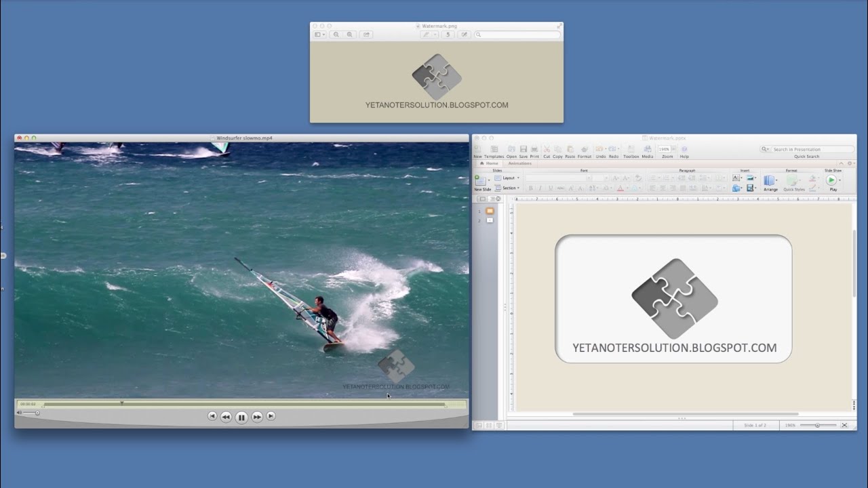
Task: Open the Play slide show dropdown arrow
Action: click(x=840, y=180)
